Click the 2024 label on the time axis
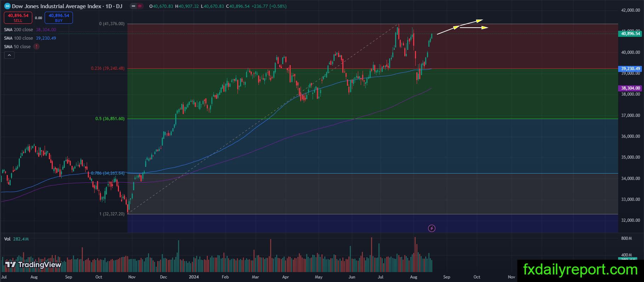This screenshot has width=644, height=282. (x=194, y=277)
